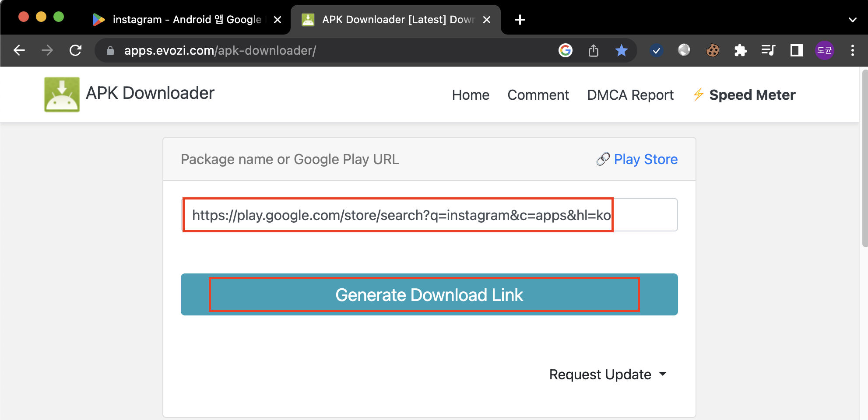Viewport: 868px width, 420px height.
Task: Open the DMCA Report nav link
Action: [x=630, y=95]
